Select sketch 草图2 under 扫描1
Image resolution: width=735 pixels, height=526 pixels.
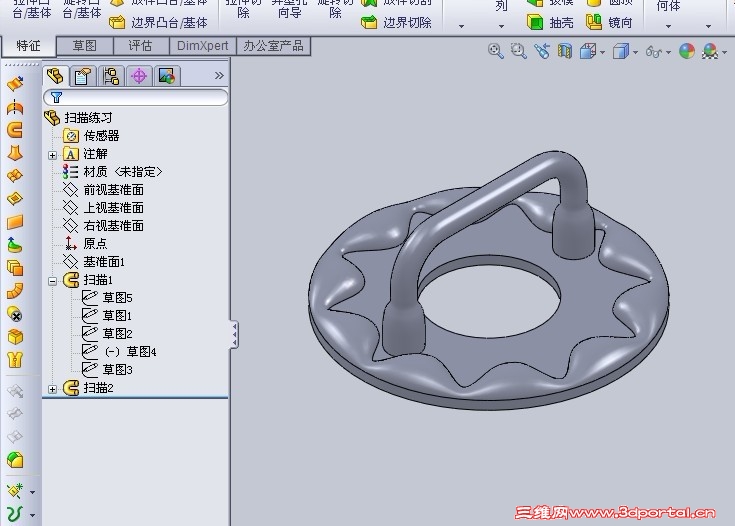(107, 334)
